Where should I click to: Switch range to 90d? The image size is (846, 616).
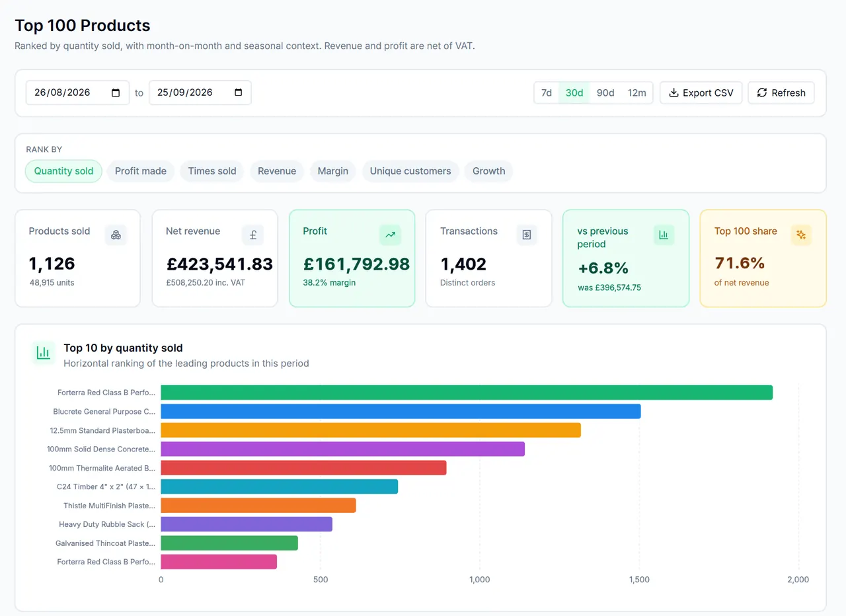tap(605, 93)
